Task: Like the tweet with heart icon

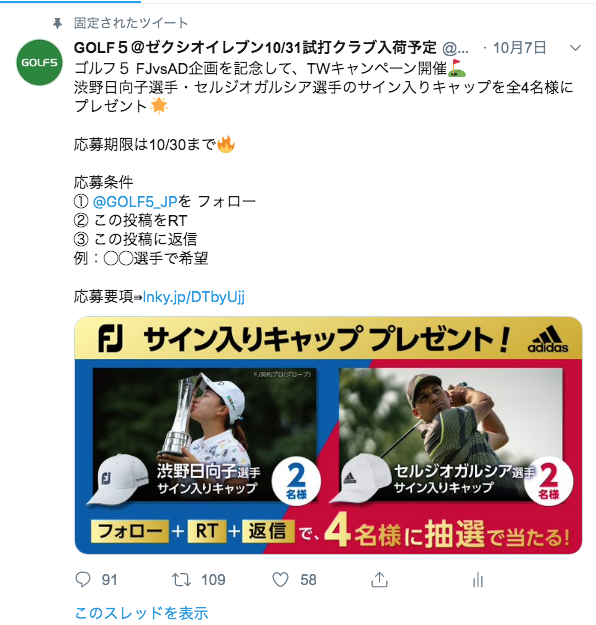Action: pyautogui.click(x=280, y=580)
